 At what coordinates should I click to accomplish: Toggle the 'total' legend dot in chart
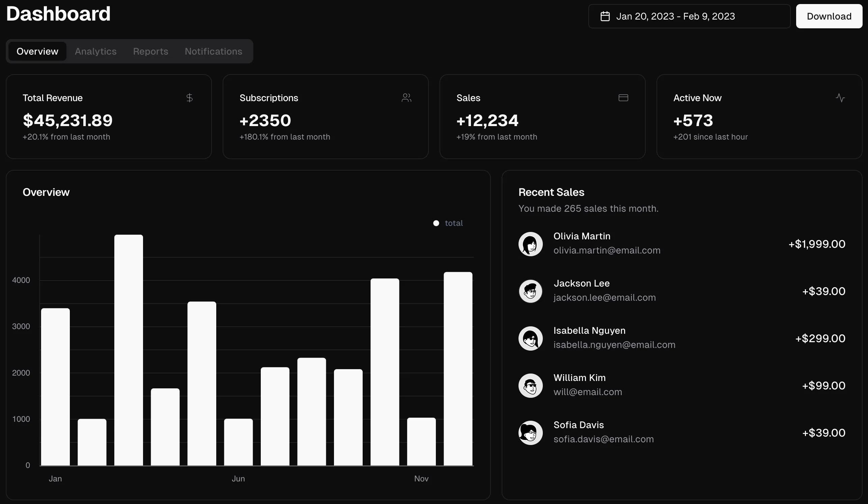[x=436, y=223]
